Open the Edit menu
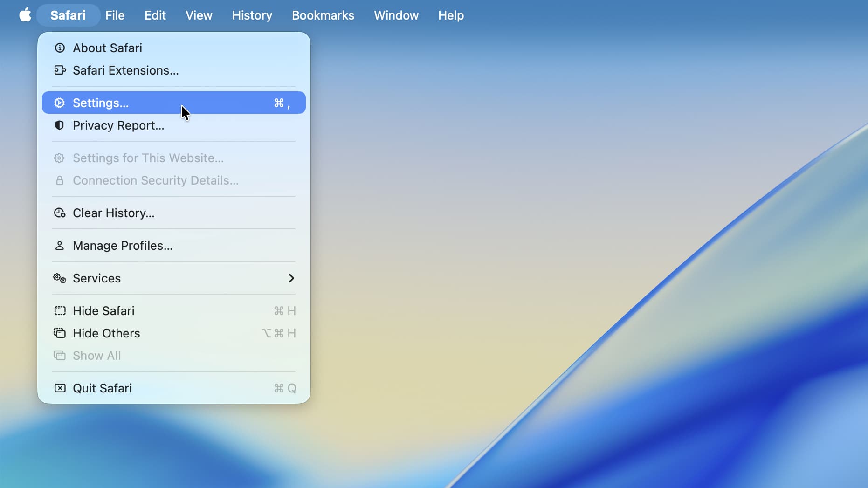This screenshot has height=488, width=868. point(155,15)
